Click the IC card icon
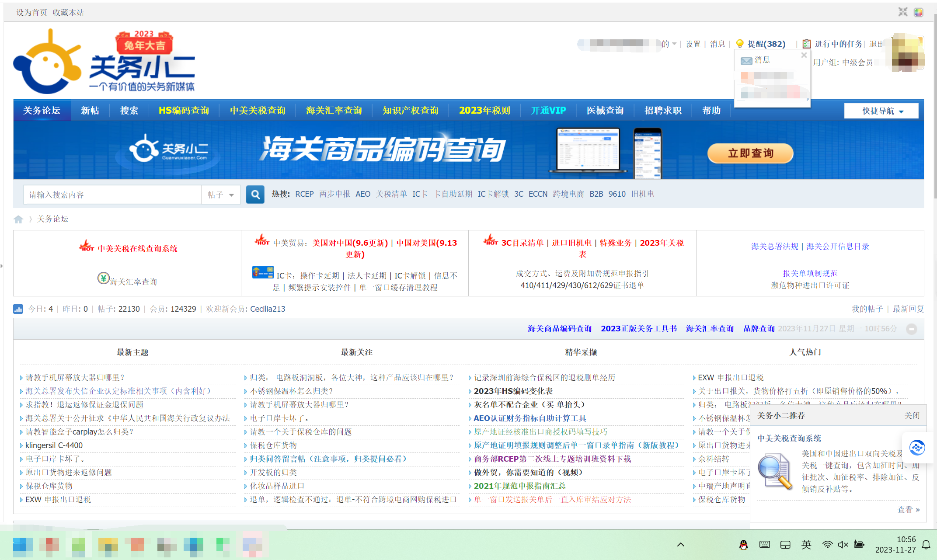 [263, 272]
